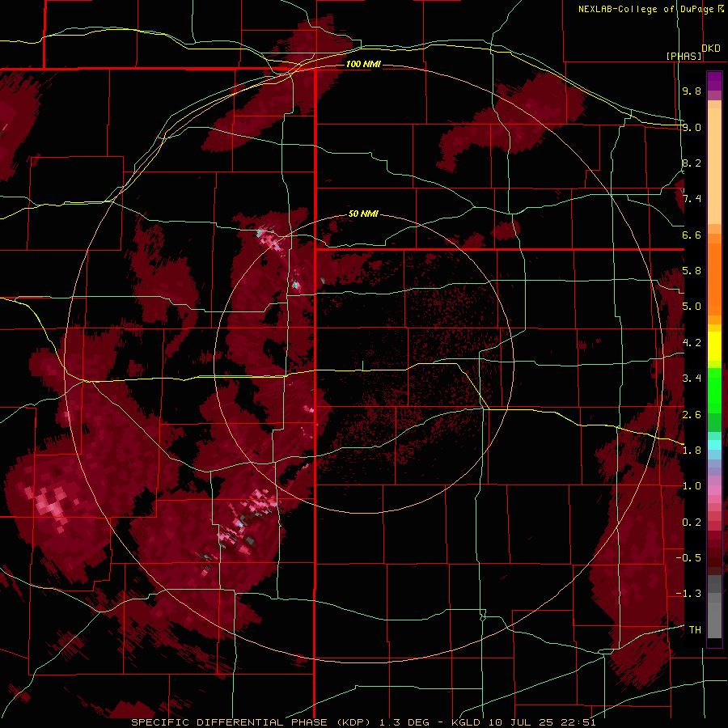Click the -0.5 legend value
The image size is (728, 728).
point(688,558)
